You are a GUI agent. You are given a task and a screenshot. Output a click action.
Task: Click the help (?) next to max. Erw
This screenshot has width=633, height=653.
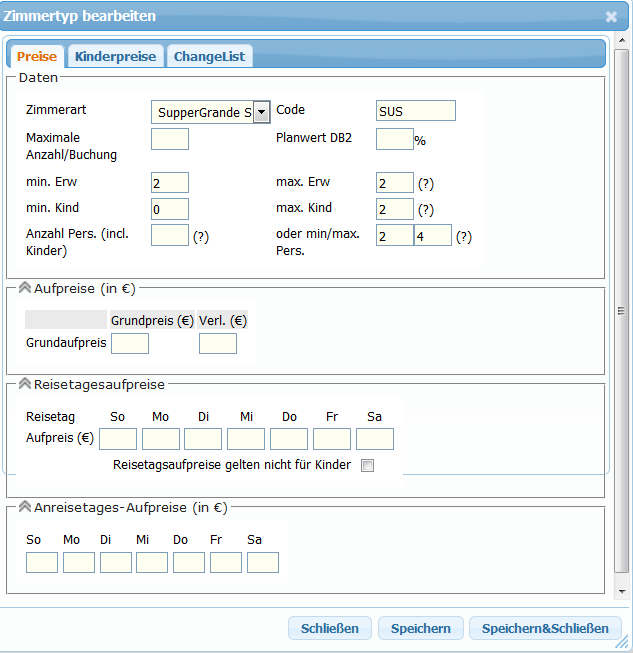426,183
